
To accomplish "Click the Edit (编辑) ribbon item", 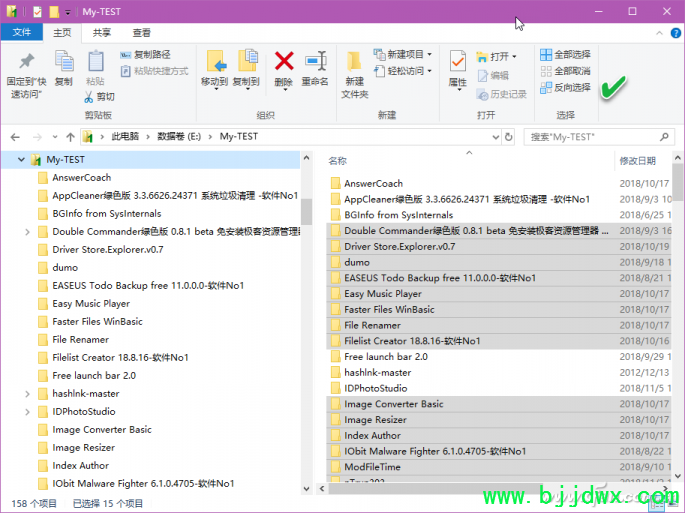I will click(x=494, y=76).
